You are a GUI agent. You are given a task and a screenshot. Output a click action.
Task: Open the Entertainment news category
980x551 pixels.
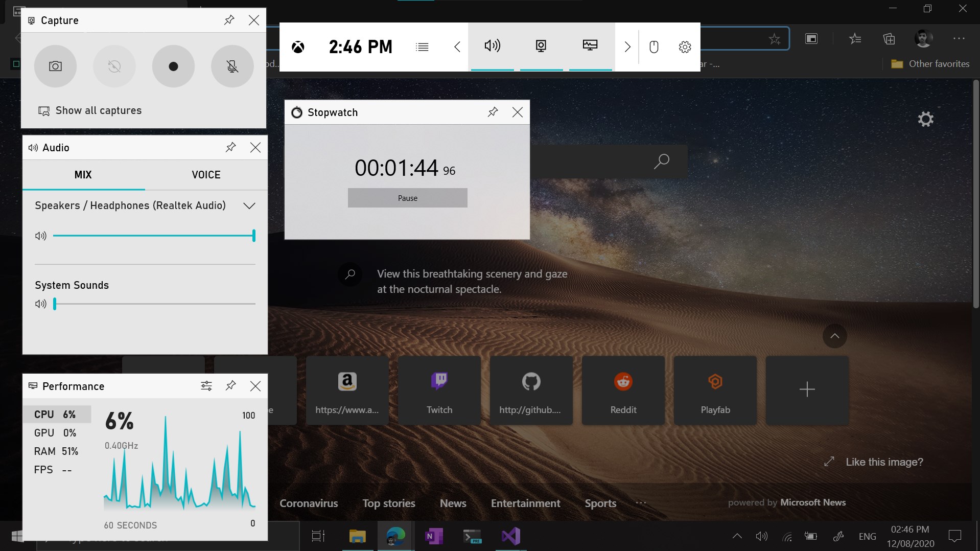click(526, 503)
